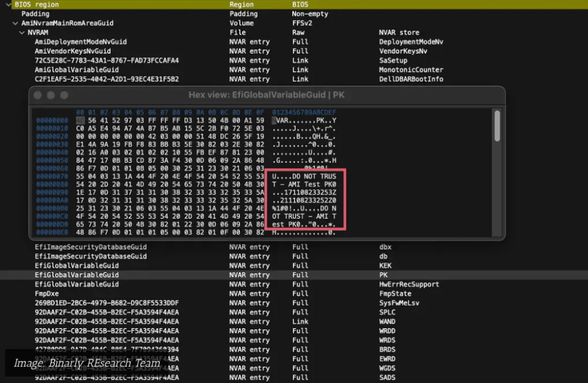Collapse the AmiNvramMainRomAreaGuid volume

16,24
